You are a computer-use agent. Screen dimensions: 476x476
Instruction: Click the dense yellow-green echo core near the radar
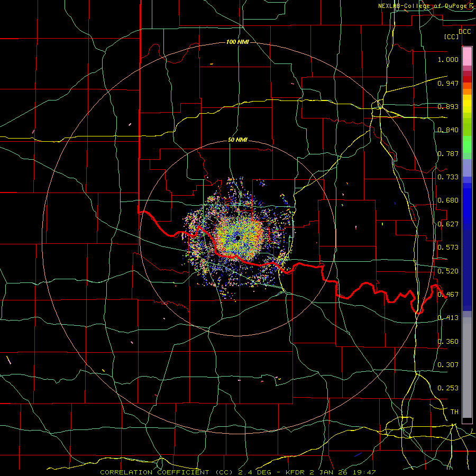(239, 239)
